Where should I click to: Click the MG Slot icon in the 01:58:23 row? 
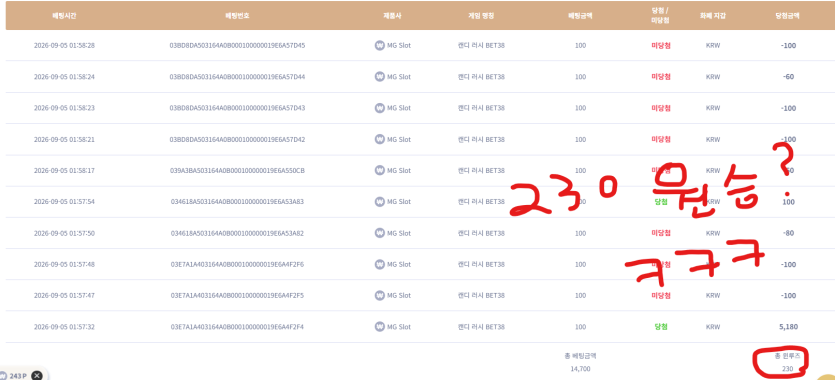click(379, 108)
